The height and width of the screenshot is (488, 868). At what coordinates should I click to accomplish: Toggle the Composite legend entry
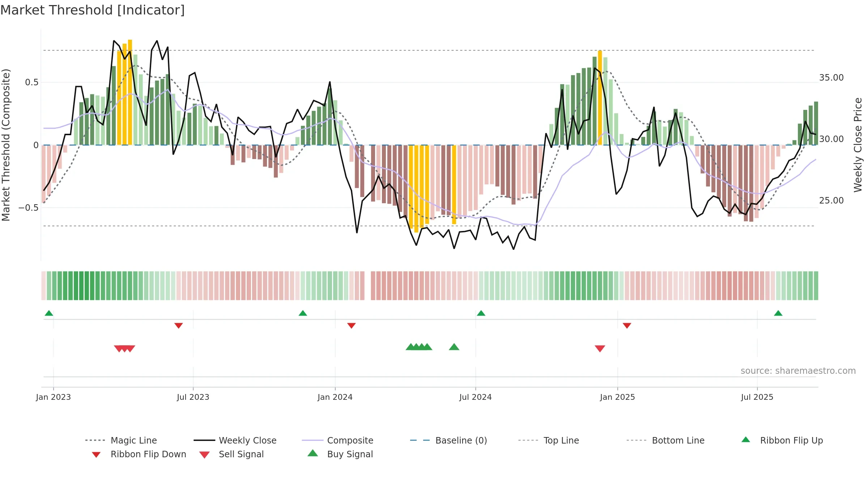[338, 440]
